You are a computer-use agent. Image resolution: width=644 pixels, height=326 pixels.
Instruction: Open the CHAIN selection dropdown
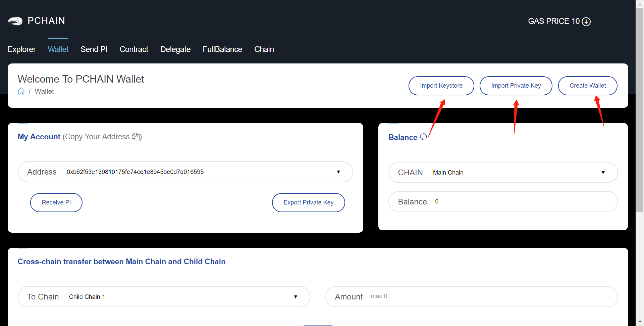click(x=603, y=173)
